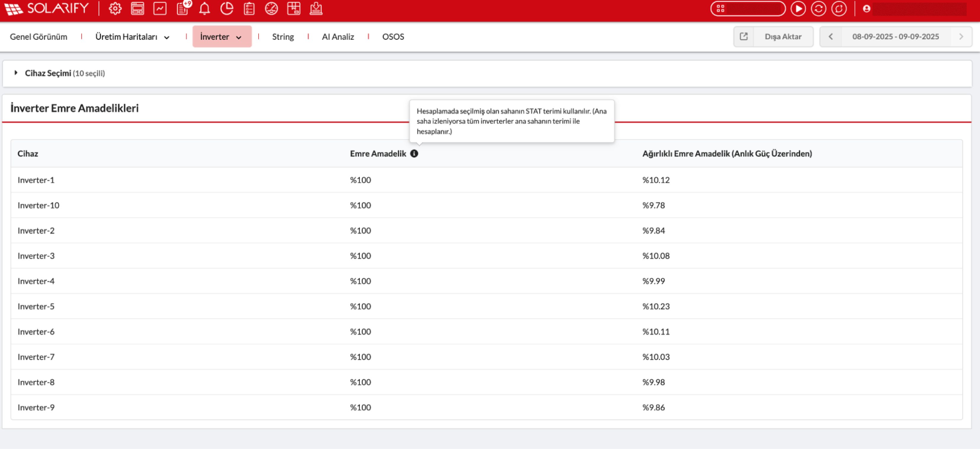
Task: Open the help chat question icon
Action: tap(839, 8)
